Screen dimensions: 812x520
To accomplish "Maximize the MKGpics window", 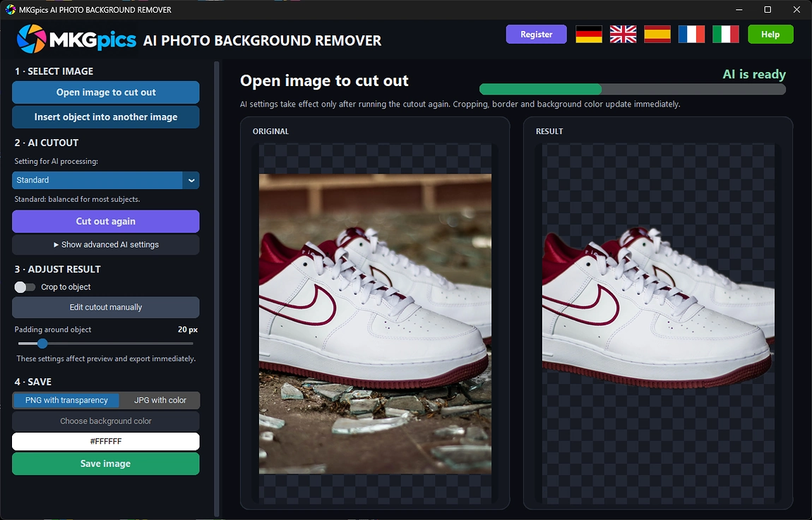I will (x=768, y=9).
